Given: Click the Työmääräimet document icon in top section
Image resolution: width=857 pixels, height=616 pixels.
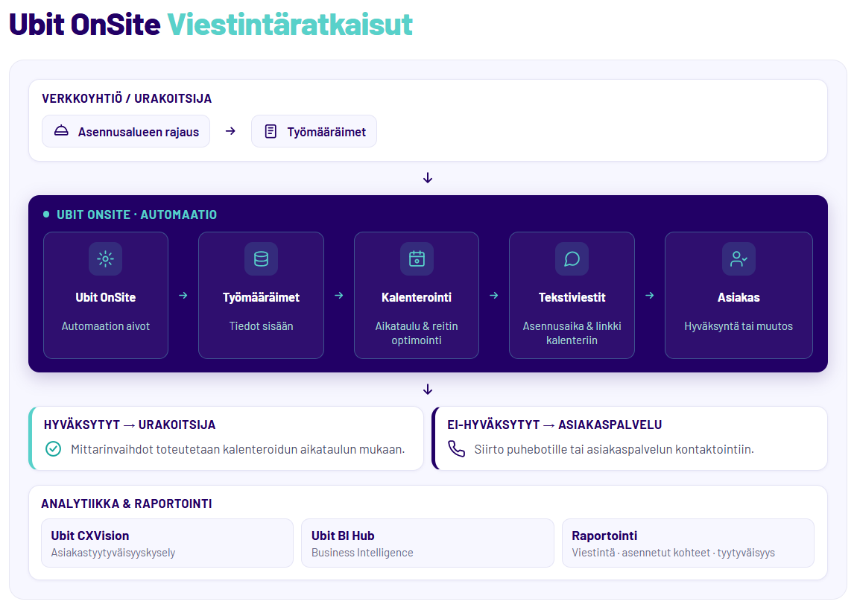Looking at the screenshot, I should pyautogui.click(x=271, y=131).
